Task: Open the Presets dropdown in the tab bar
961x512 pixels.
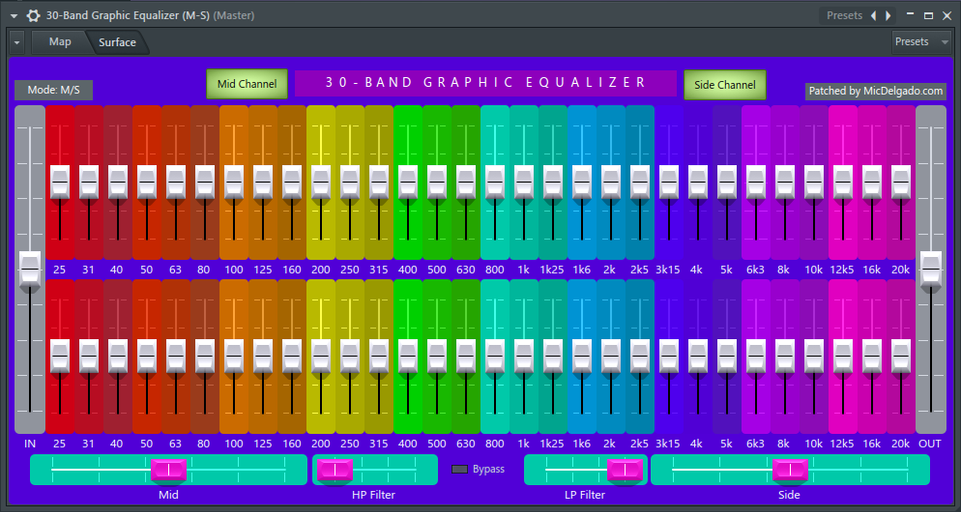Action: [921, 42]
